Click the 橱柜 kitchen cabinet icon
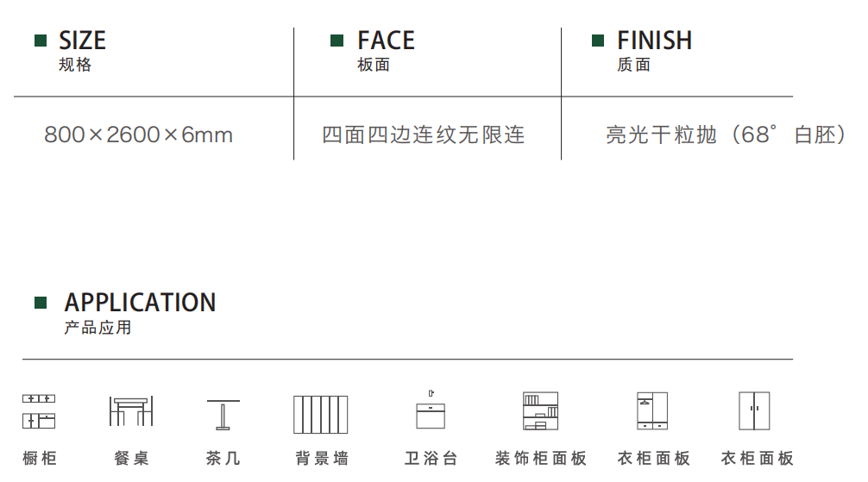868x482 pixels. [39, 411]
